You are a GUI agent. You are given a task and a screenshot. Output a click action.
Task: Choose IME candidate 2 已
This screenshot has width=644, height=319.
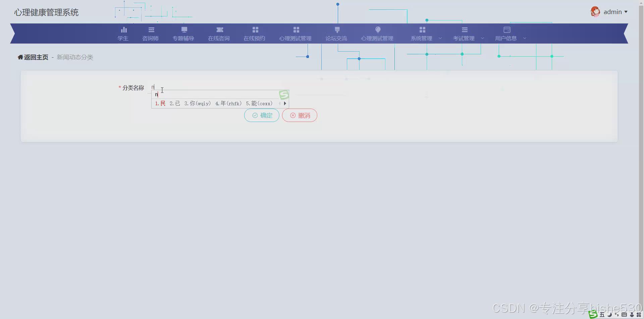coord(175,104)
